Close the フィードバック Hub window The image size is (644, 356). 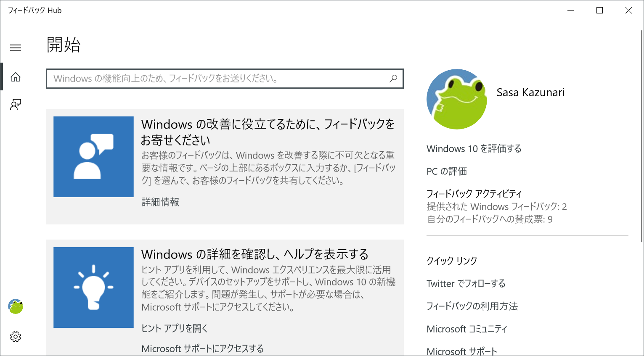click(x=628, y=11)
